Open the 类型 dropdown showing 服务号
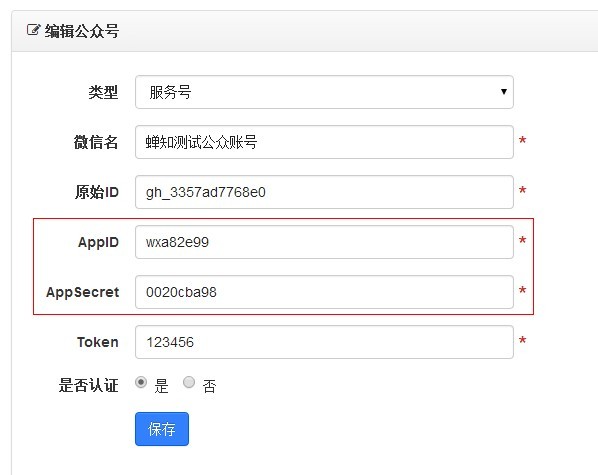 [x=324, y=92]
